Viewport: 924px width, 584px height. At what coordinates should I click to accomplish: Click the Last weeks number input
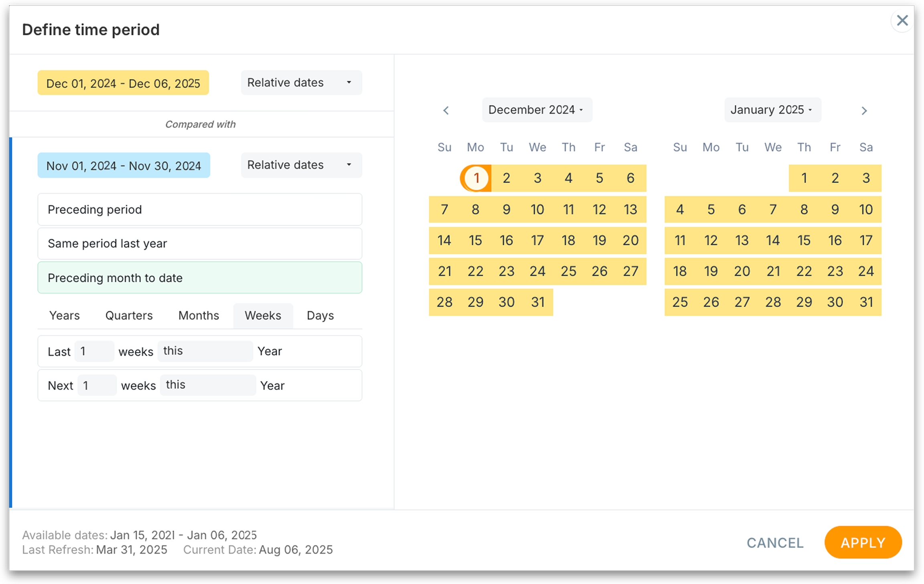click(x=94, y=352)
